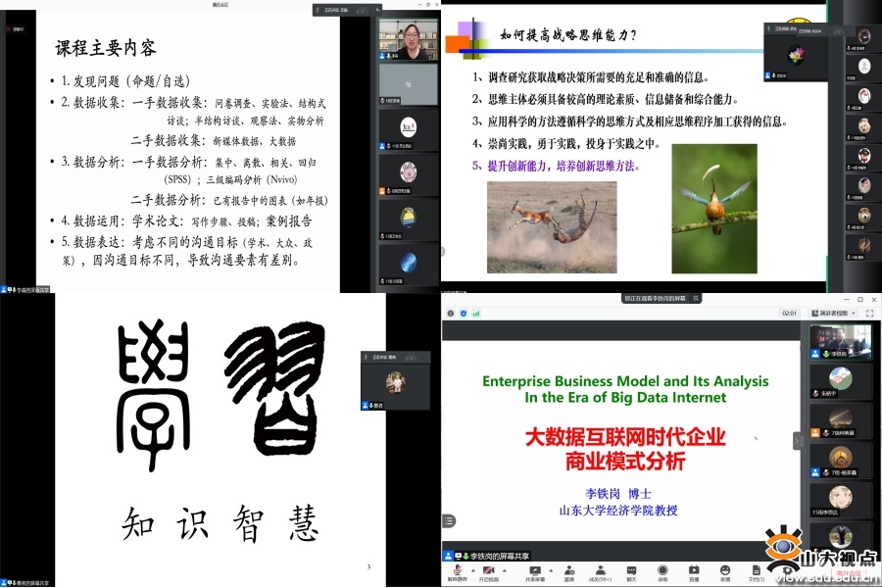This screenshot has width=882, height=588.
Task: Open the speaker view layout dropdown
Action: (833, 313)
